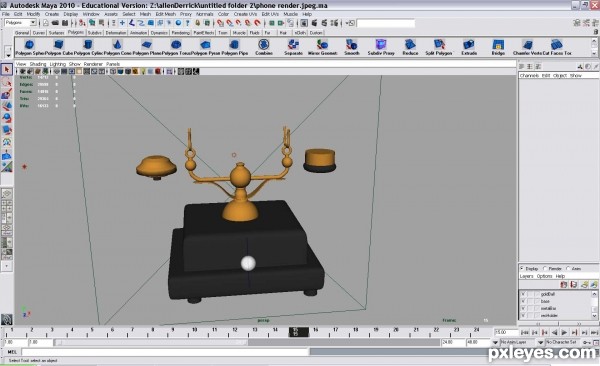Click the Extrude shelf icon
The image size is (600, 366).
tap(469, 44)
